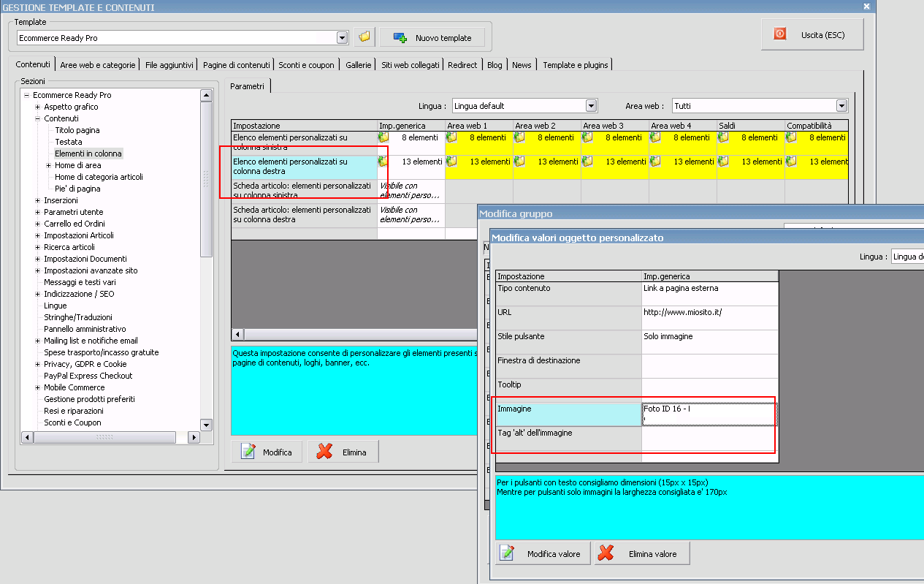924x584 pixels.
Task: Click the folder icon next to template dropdown
Action: (x=364, y=37)
